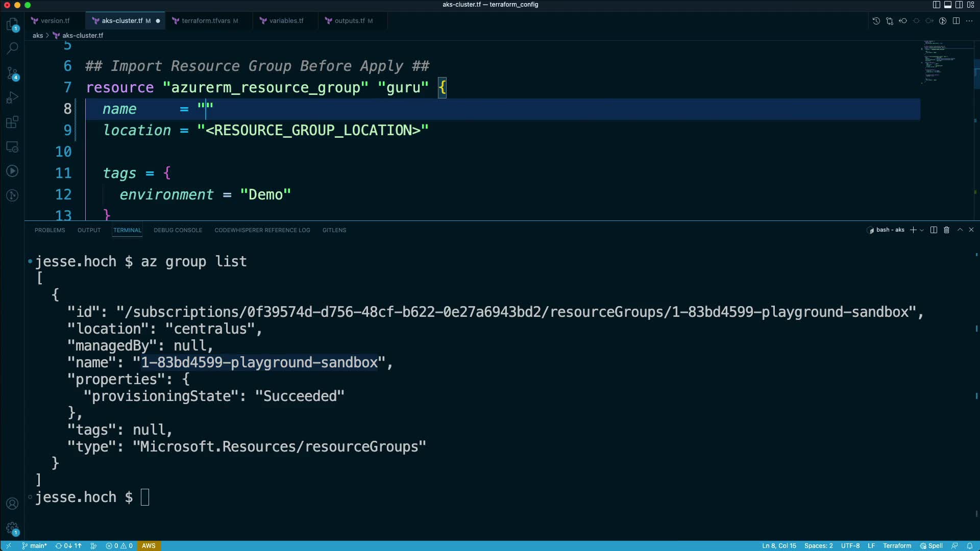This screenshot has width=980, height=551.
Task: Open the Extensions view
Action: pos(12,122)
